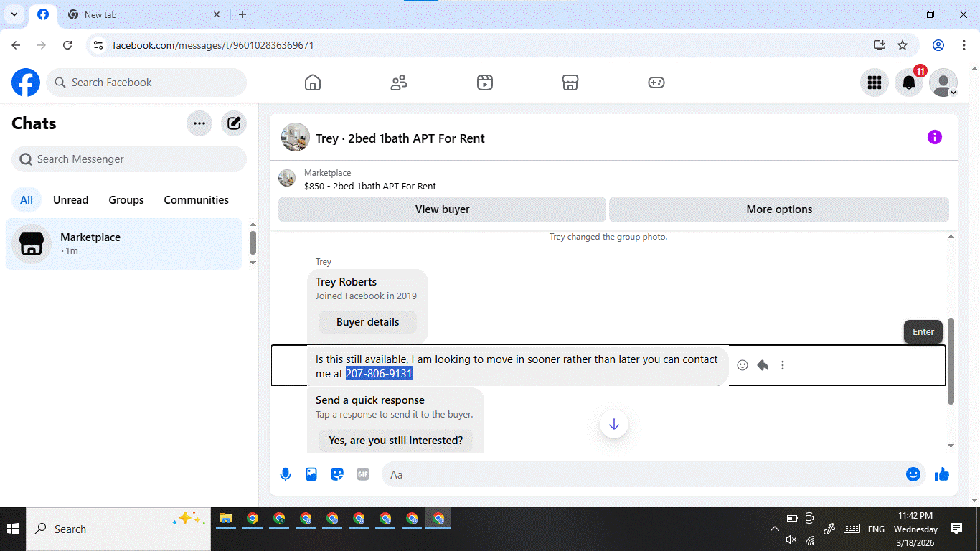Open the Gaming controller icon
The height and width of the screenshot is (551, 980).
click(x=656, y=83)
